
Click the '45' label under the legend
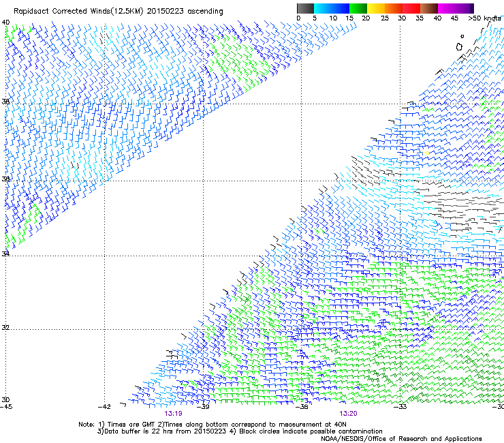click(454, 18)
